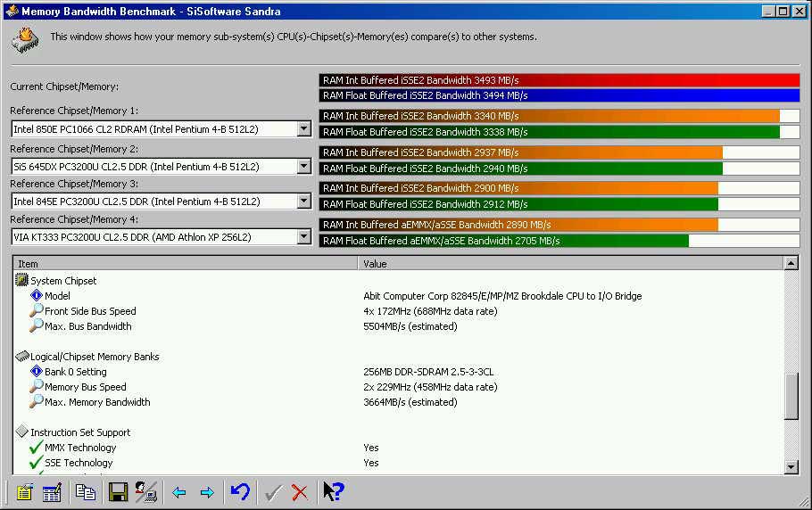
Task: Click green checkmark beside MMX Technology
Action: pos(37,447)
